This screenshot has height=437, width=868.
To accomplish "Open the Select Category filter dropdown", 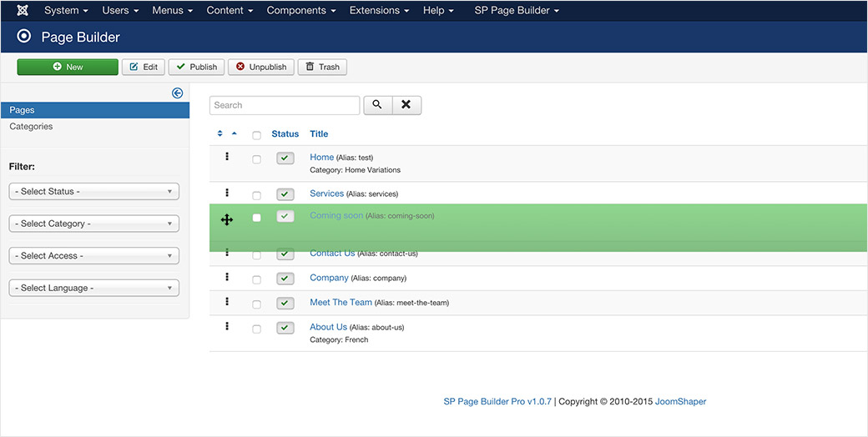I will [93, 224].
